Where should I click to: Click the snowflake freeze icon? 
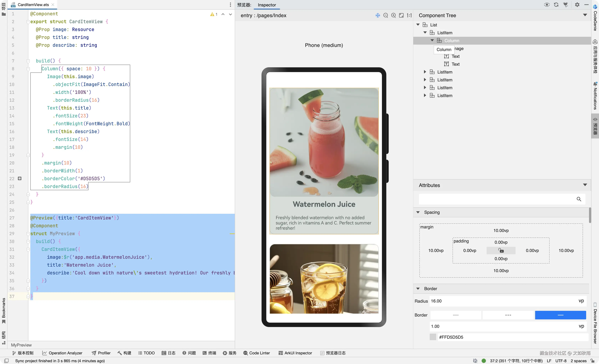(x=377, y=16)
